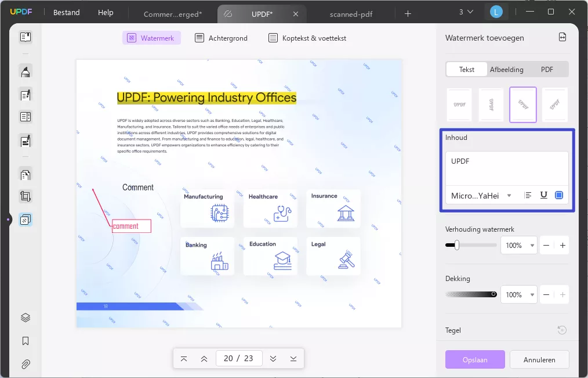
Task: Open the Fill and Sign sidebar tool
Action: (26, 141)
